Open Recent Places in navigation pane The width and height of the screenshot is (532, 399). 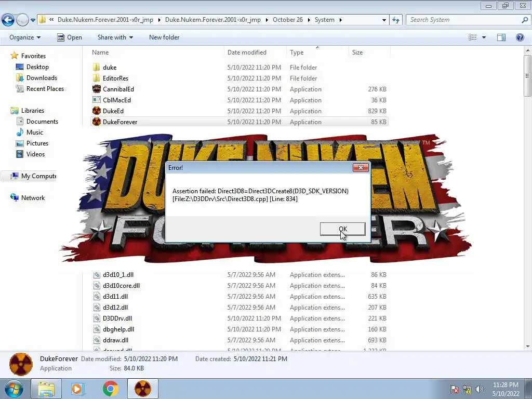pos(40,88)
